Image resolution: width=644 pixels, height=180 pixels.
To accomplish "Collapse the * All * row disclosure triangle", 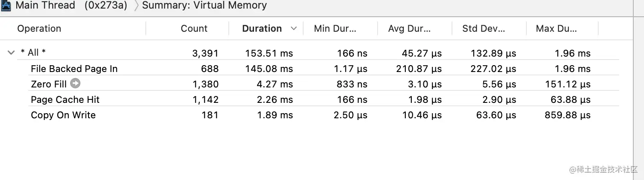I will [11, 53].
